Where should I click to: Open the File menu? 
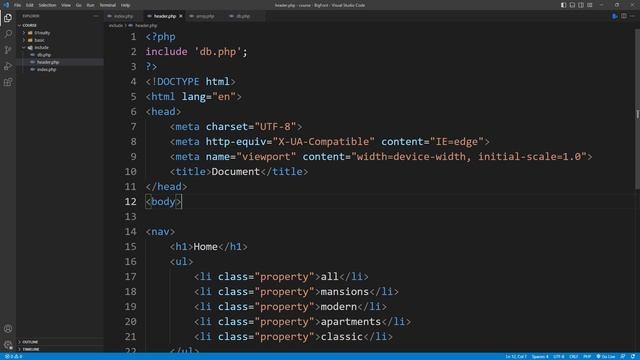(17, 5)
